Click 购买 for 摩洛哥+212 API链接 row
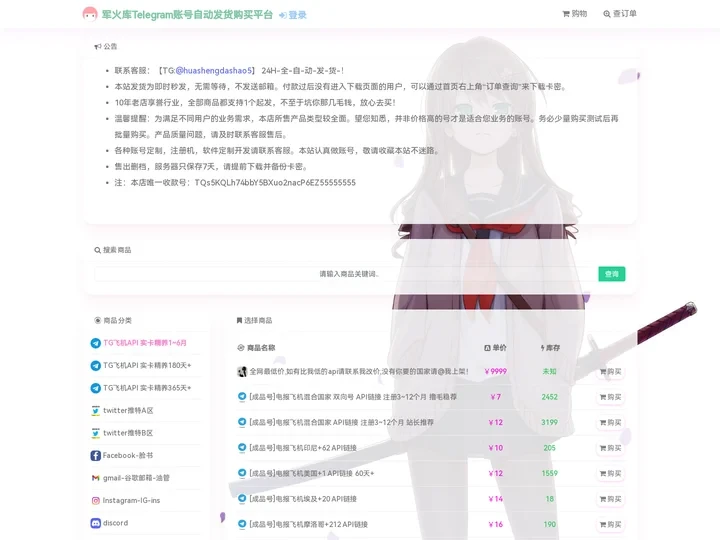Image resolution: width=720 pixels, height=540 pixels. (x=611, y=524)
